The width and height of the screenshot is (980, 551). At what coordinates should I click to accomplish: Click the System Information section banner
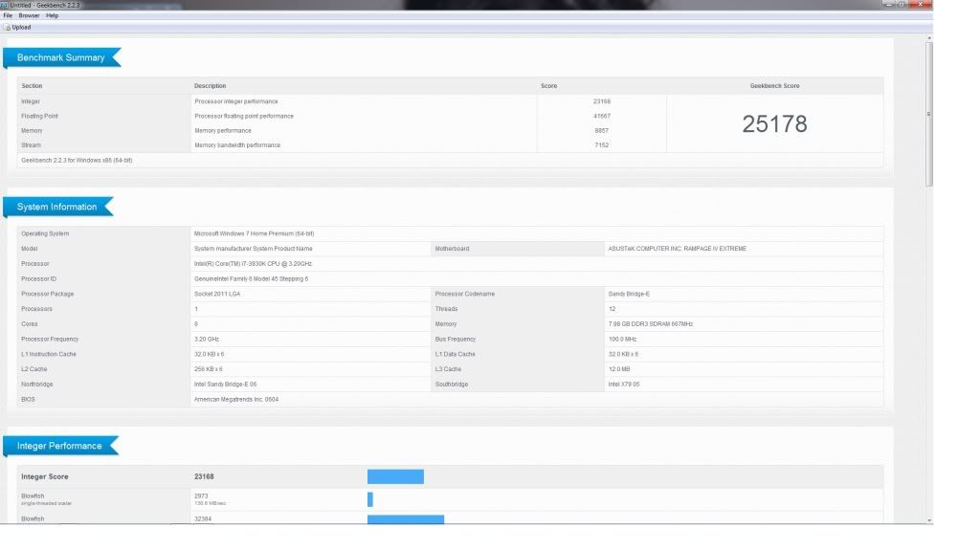pos(57,207)
